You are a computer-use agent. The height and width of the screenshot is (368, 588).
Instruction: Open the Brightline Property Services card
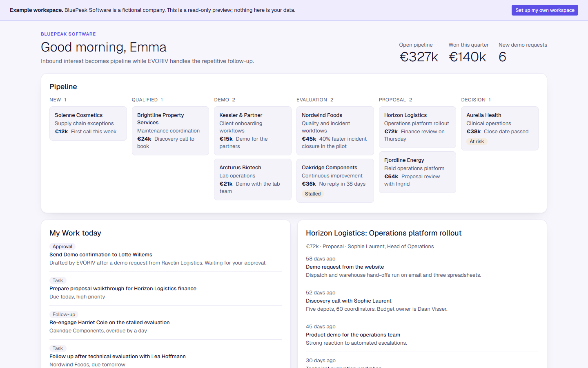170,131
